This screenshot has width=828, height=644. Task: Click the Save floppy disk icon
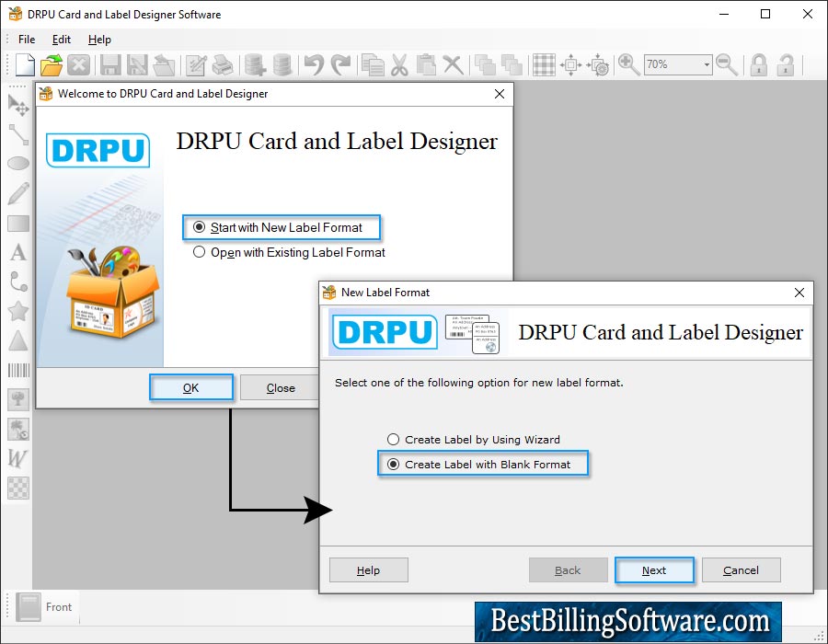(x=111, y=65)
